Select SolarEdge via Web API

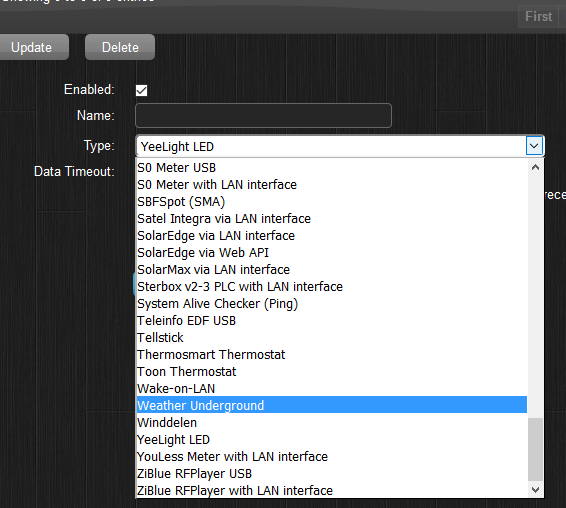pyautogui.click(x=331, y=252)
